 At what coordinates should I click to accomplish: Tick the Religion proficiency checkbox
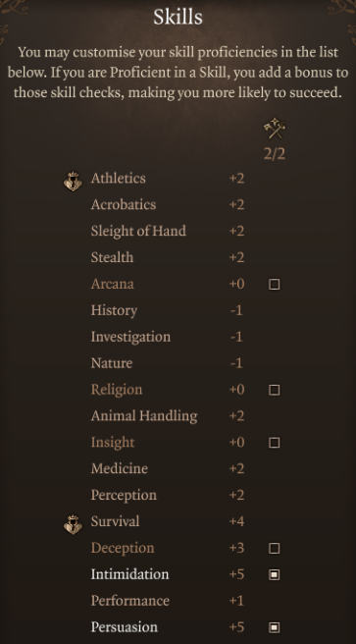275,390
